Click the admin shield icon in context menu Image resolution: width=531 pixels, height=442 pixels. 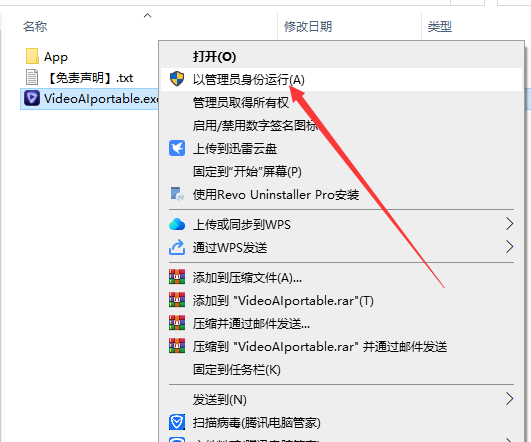click(177, 79)
